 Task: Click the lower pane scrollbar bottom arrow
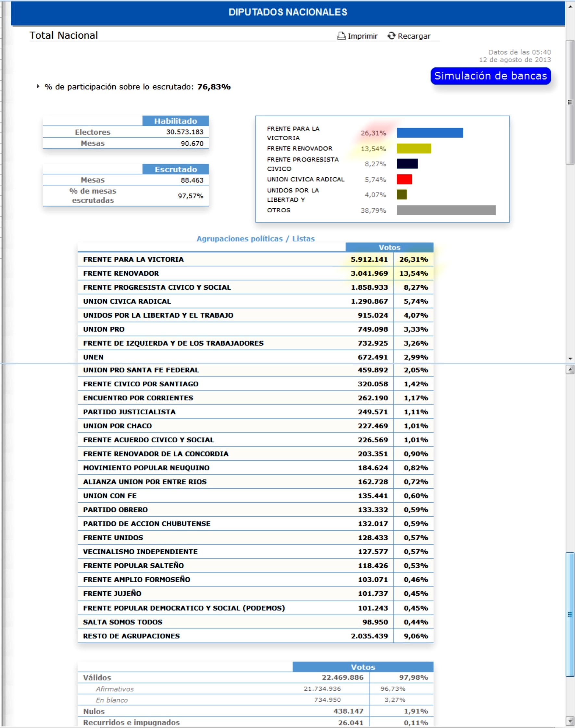pyautogui.click(x=570, y=721)
